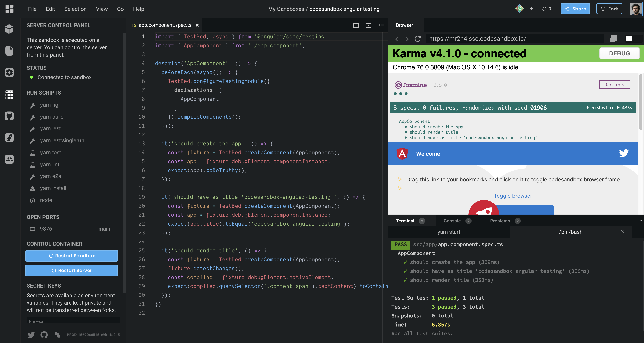The image size is (644, 343).
Task: Run the node script
Action: click(x=46, y=200)
